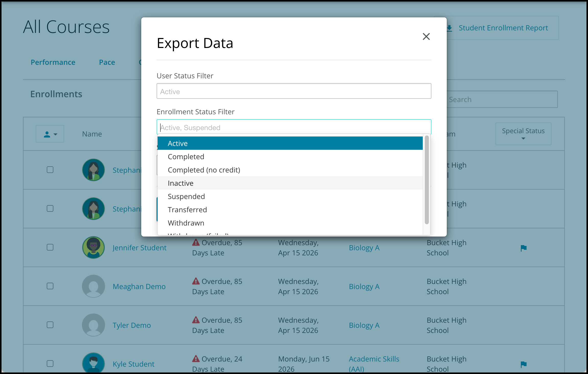Viewport: 588px width, 374px height.
Task: Tick the first Stephanie row checkbox
Action: pos(50,170)
